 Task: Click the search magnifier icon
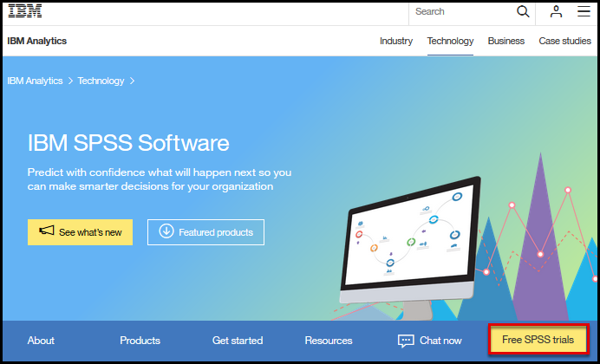(x=523, y=11)
